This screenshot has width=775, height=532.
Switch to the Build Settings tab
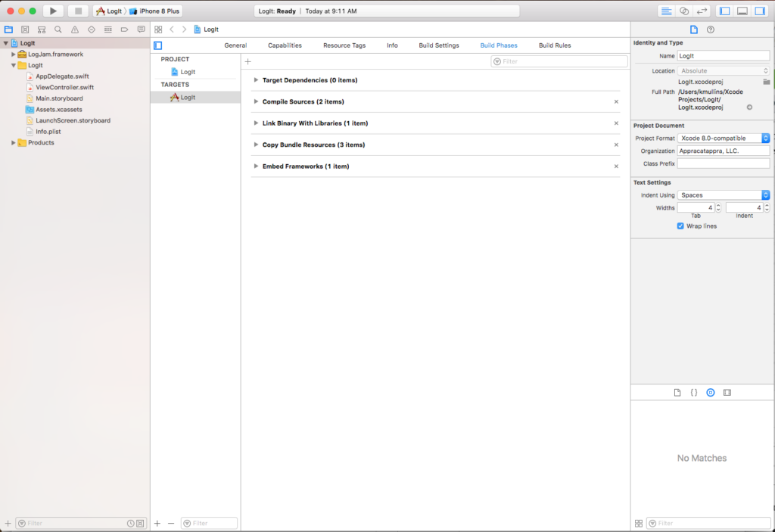click(439, 45)
